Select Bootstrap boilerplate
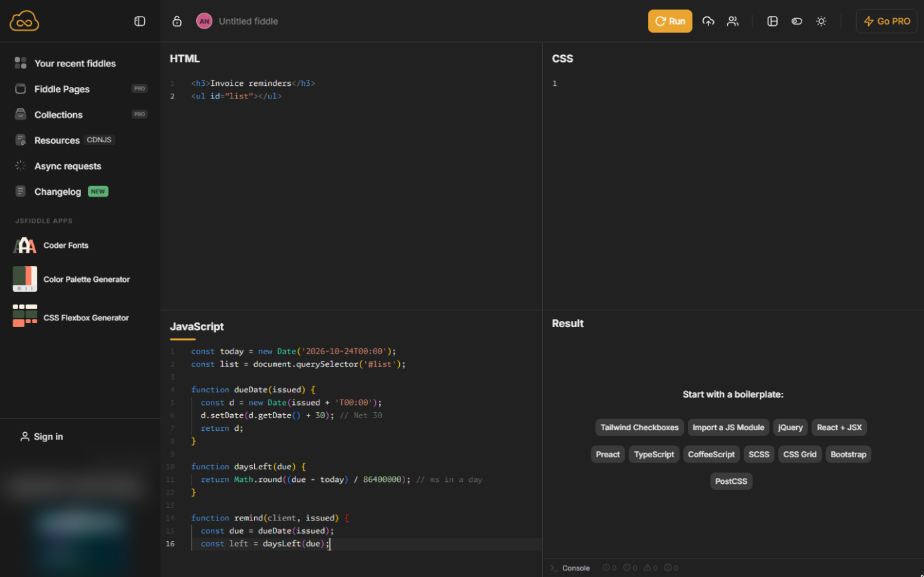 pos(848,455)
